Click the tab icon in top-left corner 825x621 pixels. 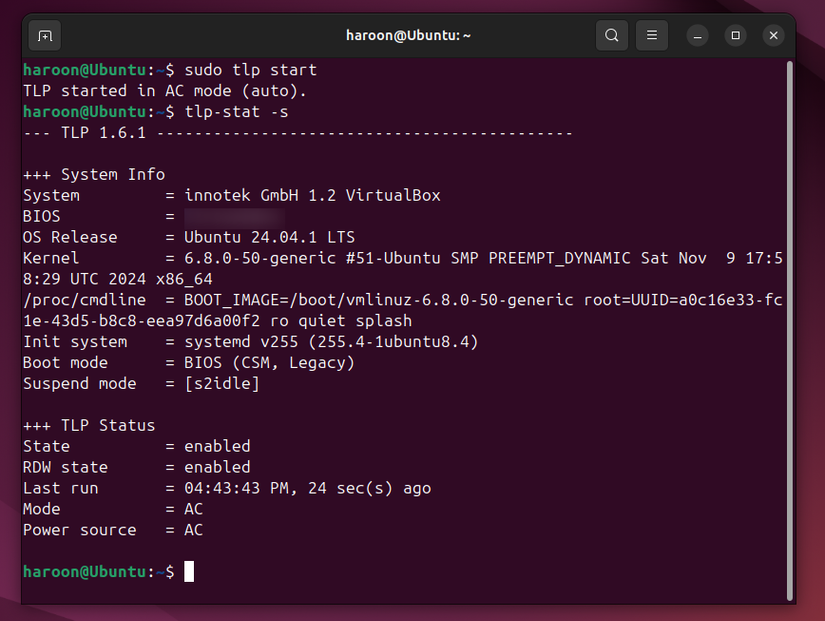(x=43, y=35)
